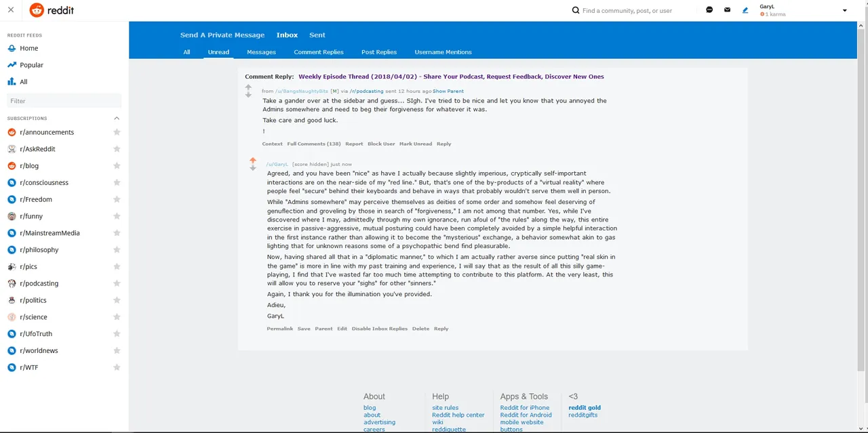Toggle the star next to r/blog
This screenshot has width=868, height=433.
tap(117, 166)
